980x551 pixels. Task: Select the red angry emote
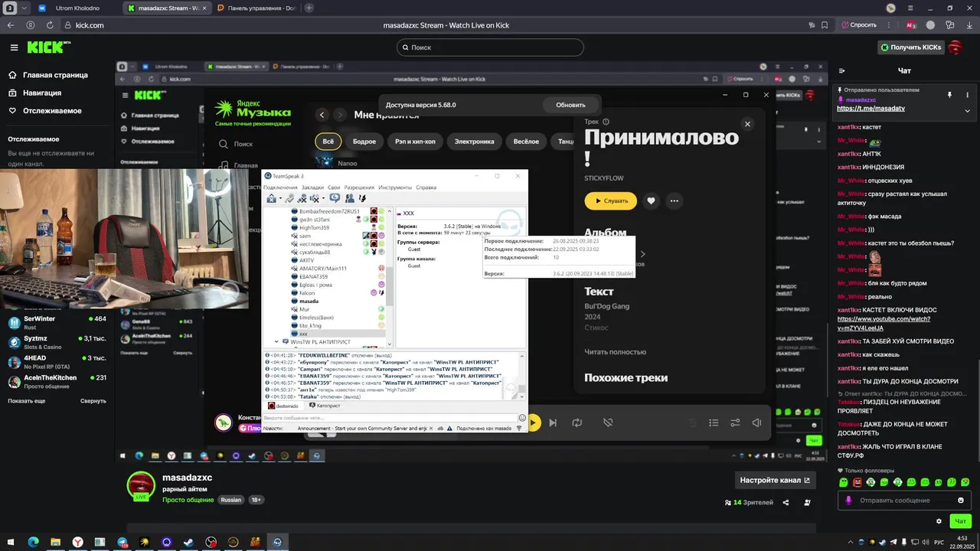pyautogui.click(x=857, y=483)
